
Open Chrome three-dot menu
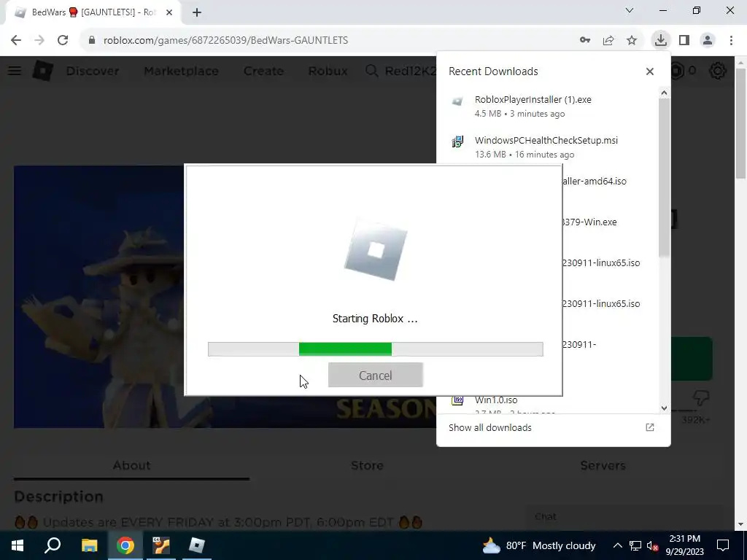tap(731, 40)
